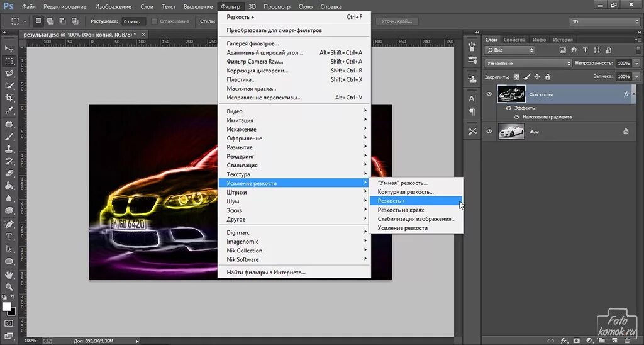Open the Непрозрачность slider dropdown arrow
The image size is (644, 345).
point(636,64)
